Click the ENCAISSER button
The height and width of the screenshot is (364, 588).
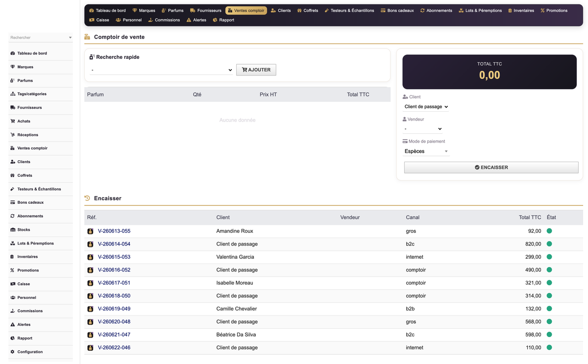pos(491,168)
